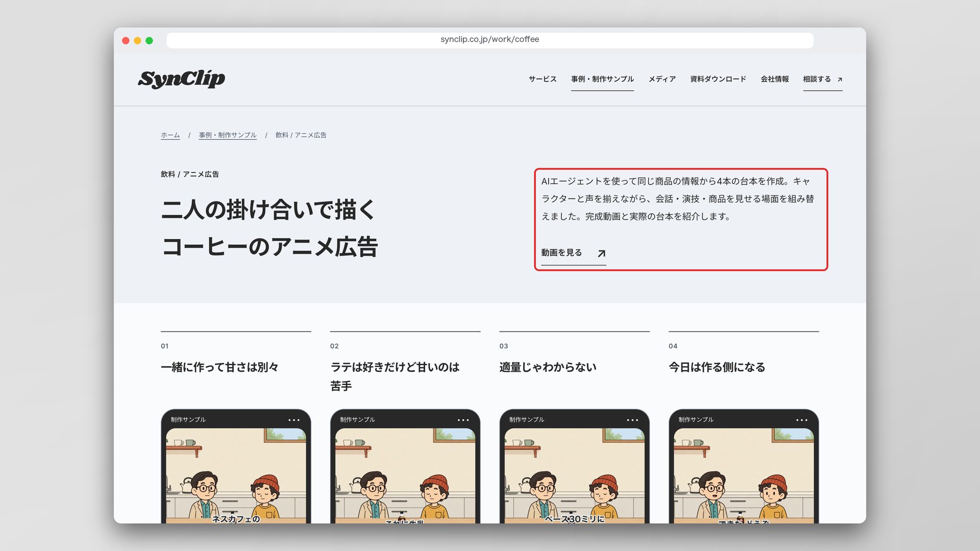The image size is (980, 551).
Task: Click the 制作サンプル label on card 01
Action: click(188, 420)
